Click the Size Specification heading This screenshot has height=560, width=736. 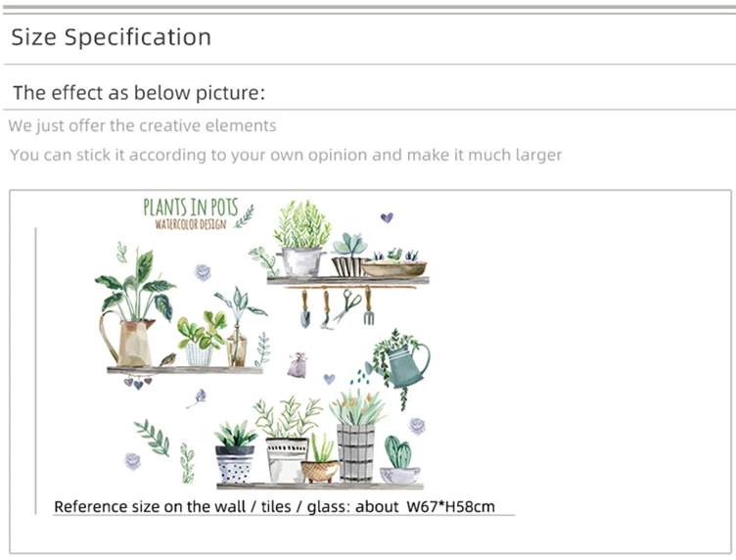[112, 37]
